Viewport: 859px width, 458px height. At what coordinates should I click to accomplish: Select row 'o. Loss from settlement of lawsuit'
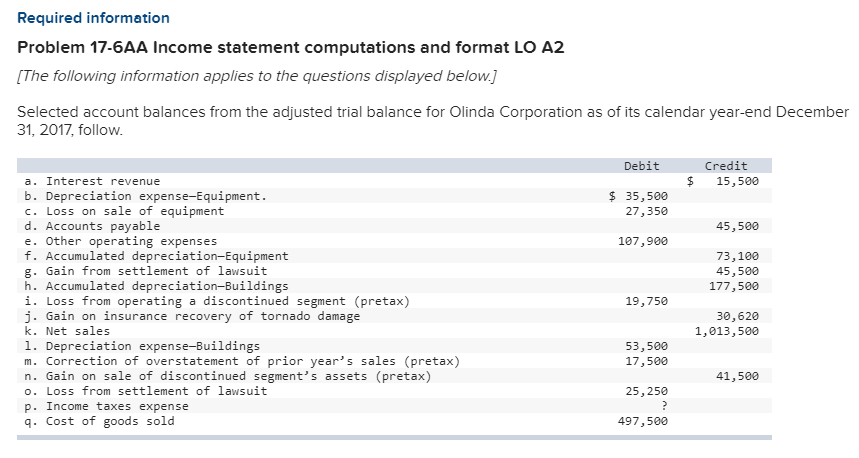pos(394,391)
